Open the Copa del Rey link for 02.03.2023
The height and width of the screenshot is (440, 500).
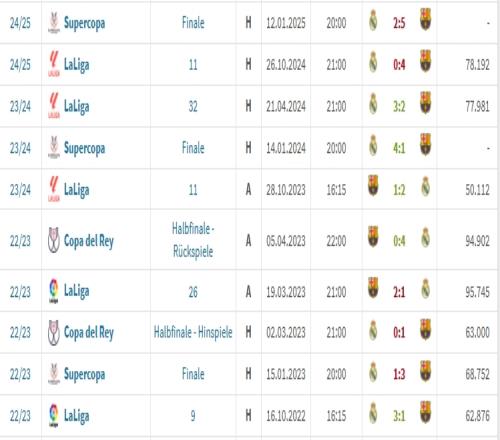(89, 332)
